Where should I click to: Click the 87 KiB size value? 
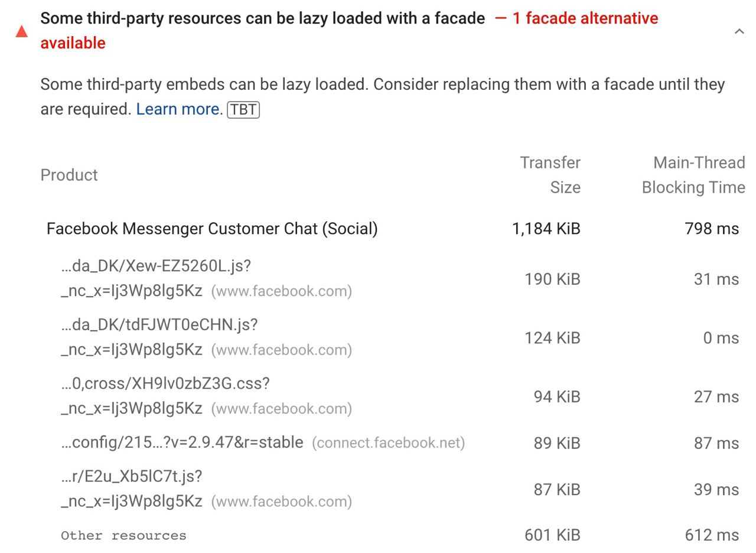pos(557,489)
